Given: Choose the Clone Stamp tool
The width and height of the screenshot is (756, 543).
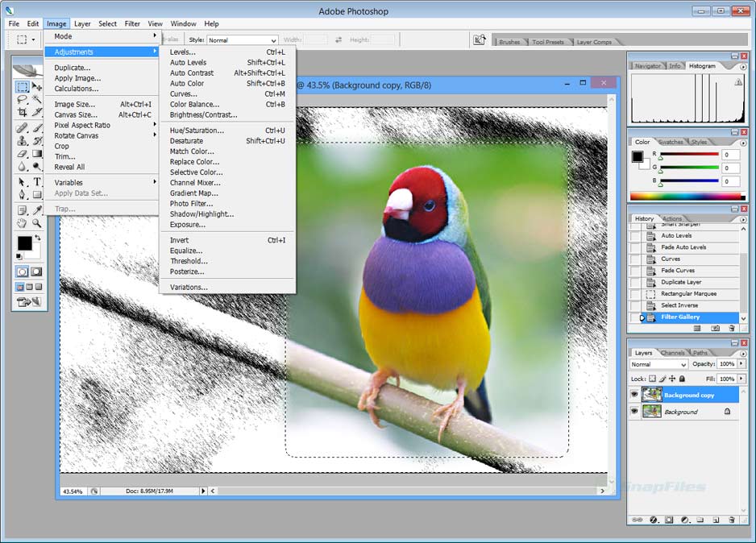Looking at the screenshot, I should (x=23, y=139).
